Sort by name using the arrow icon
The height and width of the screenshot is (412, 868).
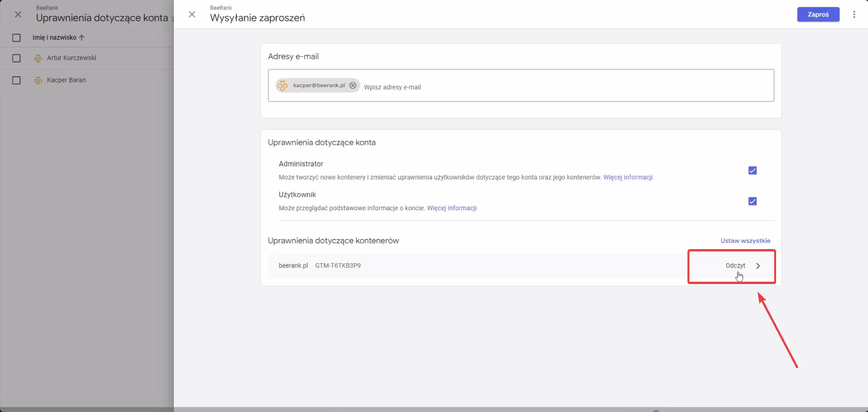click(x=81, y=37)
